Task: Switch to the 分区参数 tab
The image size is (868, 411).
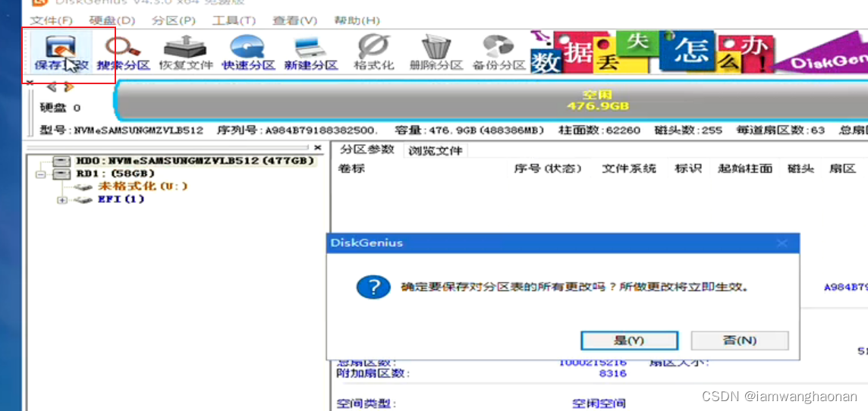Action: click(x=366, y=149)
